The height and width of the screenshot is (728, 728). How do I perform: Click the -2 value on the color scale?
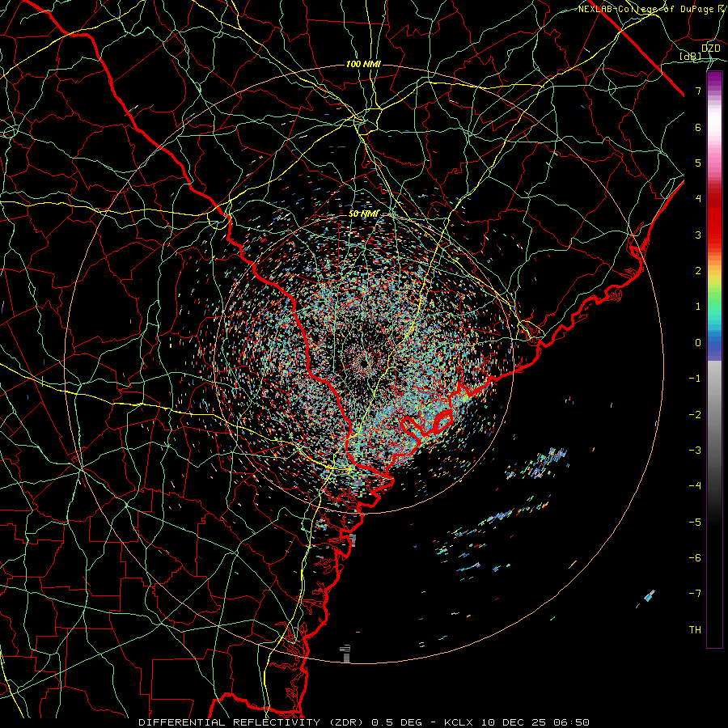695,415
